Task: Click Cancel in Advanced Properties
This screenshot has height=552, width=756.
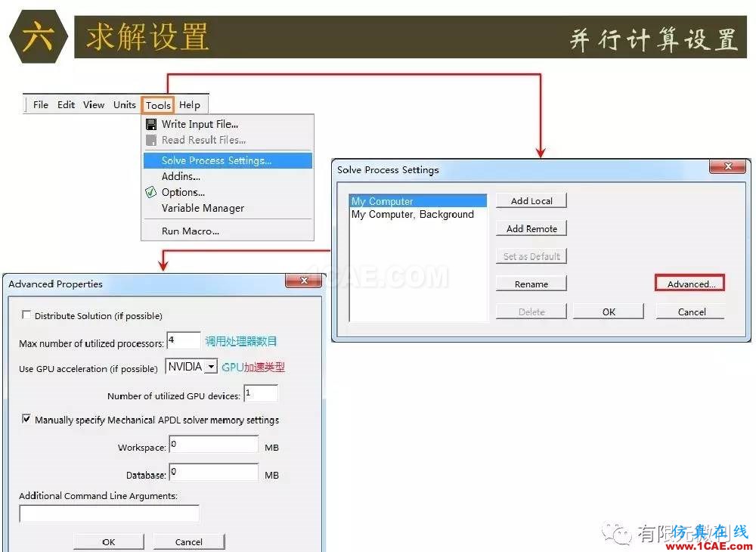Action: point(189,542)
